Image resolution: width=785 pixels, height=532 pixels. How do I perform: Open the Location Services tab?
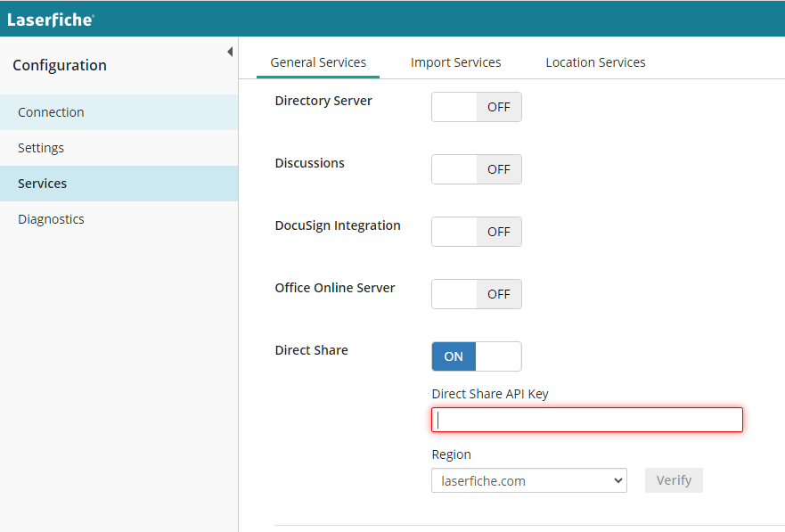coord(595,62)
